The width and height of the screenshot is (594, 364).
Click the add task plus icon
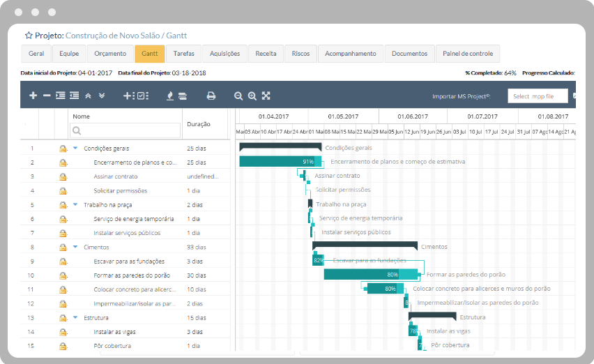(x=33, y=96)
